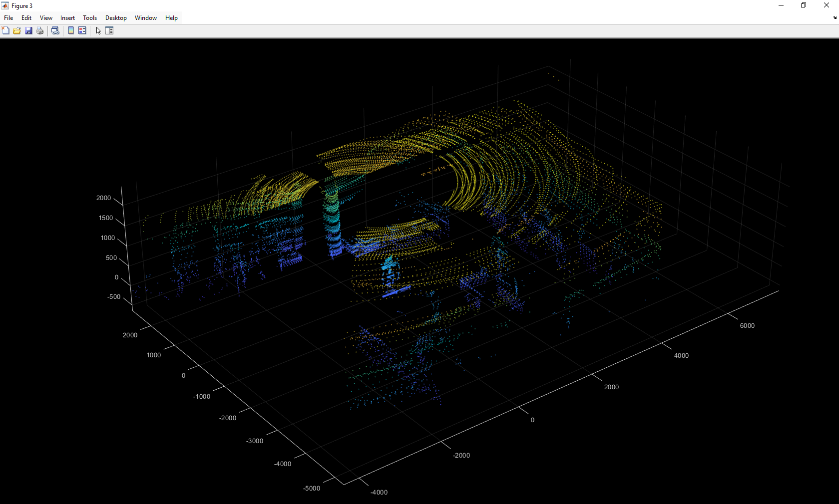Insert a legend using the toolbar icon
The height and width of the screenshot is (504, 839).
click(x=82, y=31)
